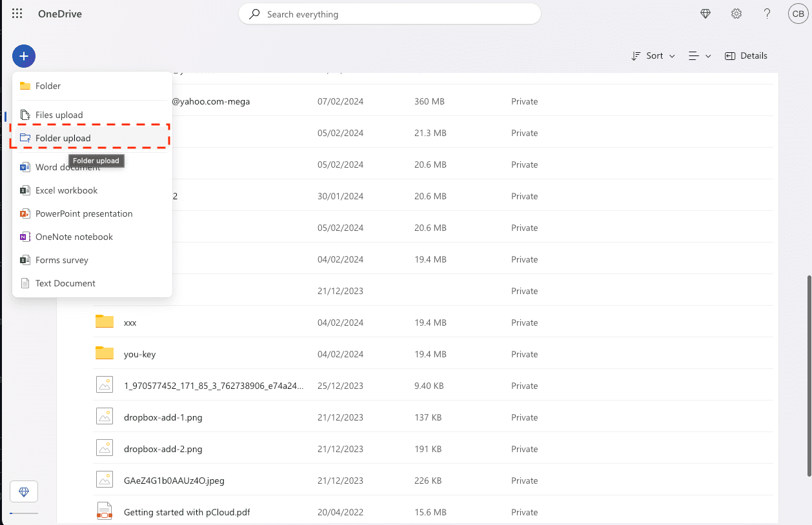Create a new Word document
The image size is (812, 525).
92,167
